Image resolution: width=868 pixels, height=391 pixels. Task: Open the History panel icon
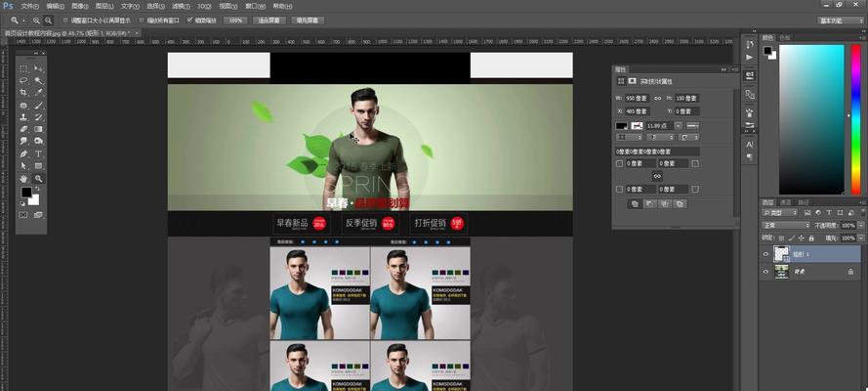pyautogui.click(x=750, y=44)
